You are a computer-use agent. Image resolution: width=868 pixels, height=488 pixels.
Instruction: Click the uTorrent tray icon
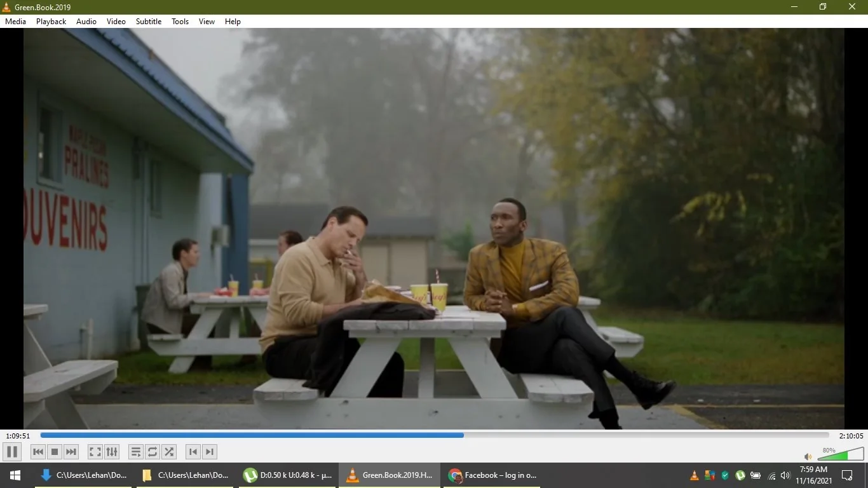[740, 475]
